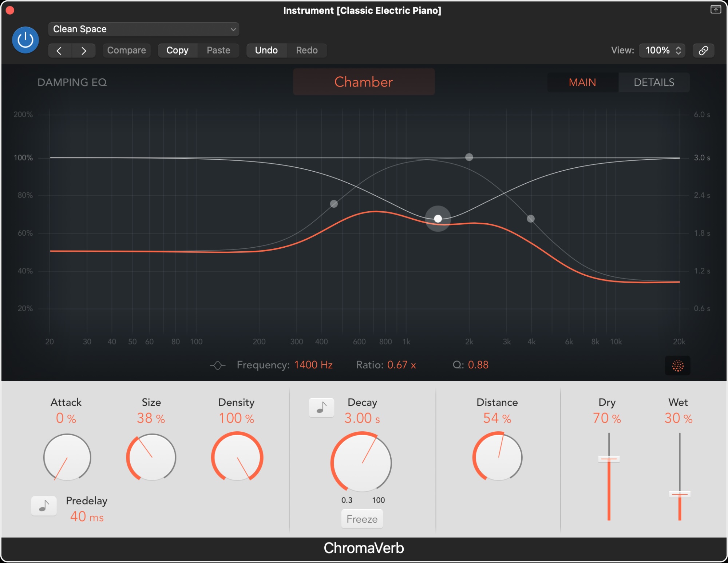Toggle the Decay note sync button
Image resolution: width=728 pixels, height=563 pixels.
pyautogui.click(x=321, y=407)
